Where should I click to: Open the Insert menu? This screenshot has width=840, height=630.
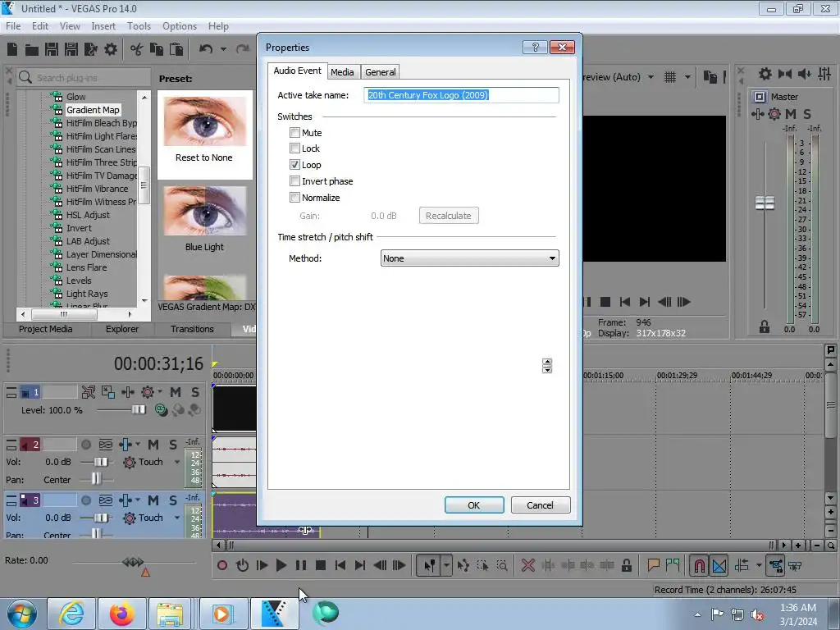(x=103, y=25)
